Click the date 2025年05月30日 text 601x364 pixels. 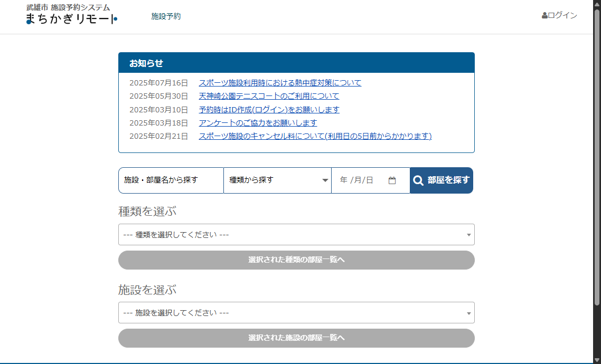click(x=158, y=96)
